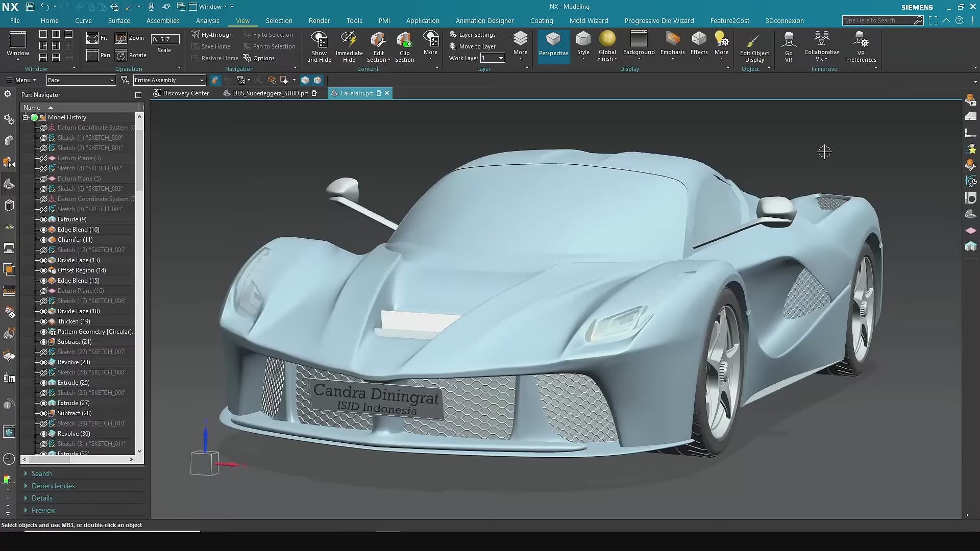Hide the Extrude (9) feature
The image size is (980, 551).
[43, 219]
